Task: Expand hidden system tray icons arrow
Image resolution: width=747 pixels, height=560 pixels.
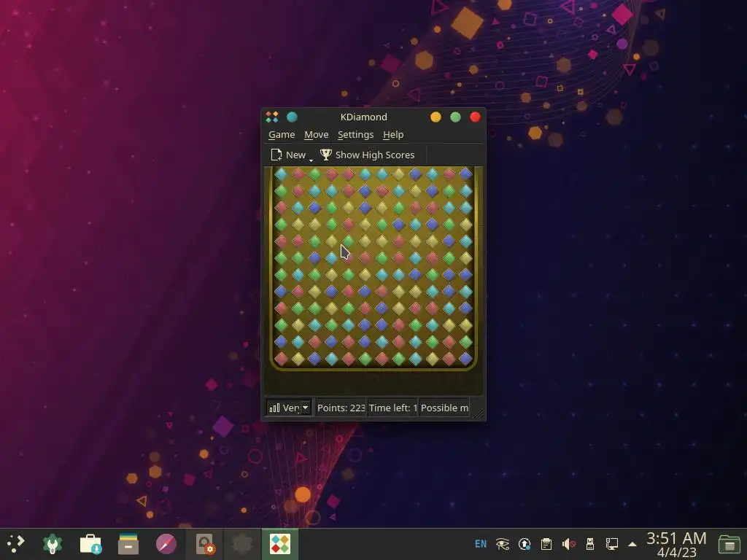Action: [632, 544]
